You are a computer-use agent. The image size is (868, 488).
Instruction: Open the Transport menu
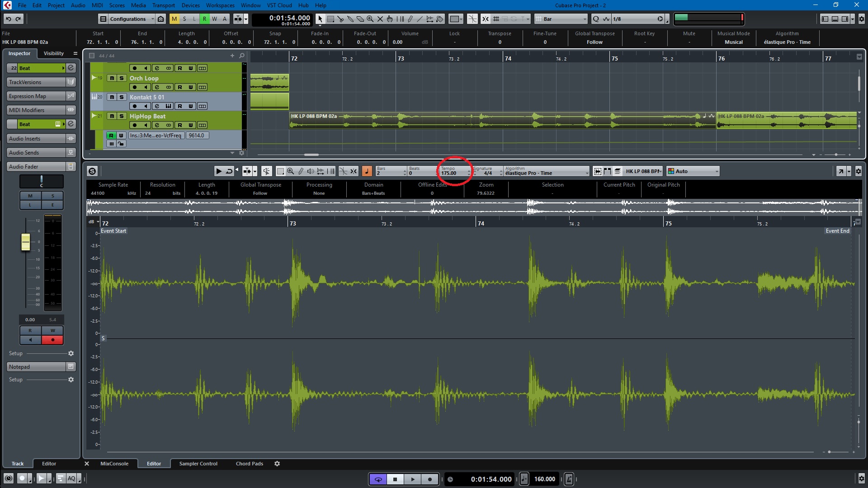pos(163,5)
